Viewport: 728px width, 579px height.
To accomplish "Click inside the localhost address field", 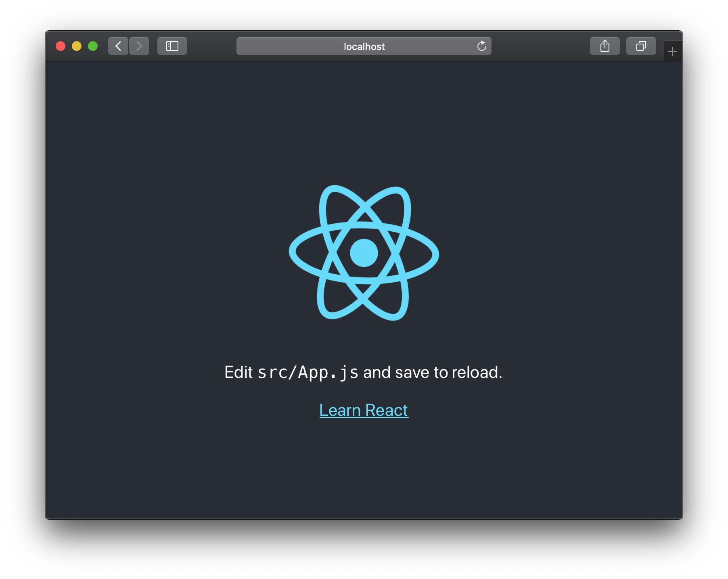I will click(x=363, y=46).
